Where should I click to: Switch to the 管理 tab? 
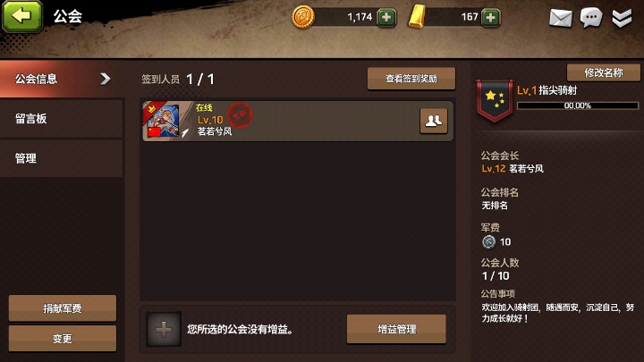pos(62,158)
